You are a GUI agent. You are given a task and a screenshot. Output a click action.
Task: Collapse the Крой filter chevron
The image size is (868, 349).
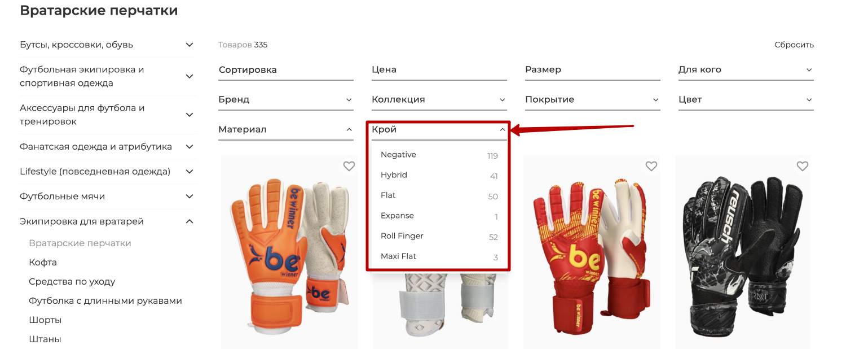click(x=503, y=130)
